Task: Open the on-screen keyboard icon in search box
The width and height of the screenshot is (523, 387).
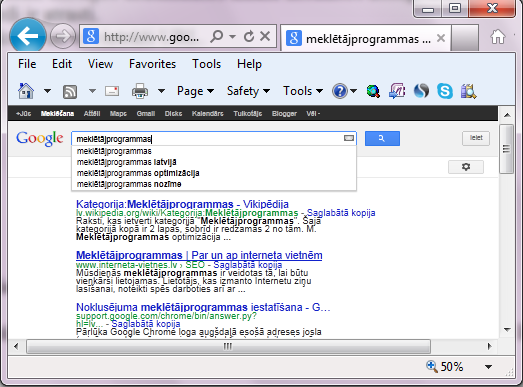Action: [349, 138]
